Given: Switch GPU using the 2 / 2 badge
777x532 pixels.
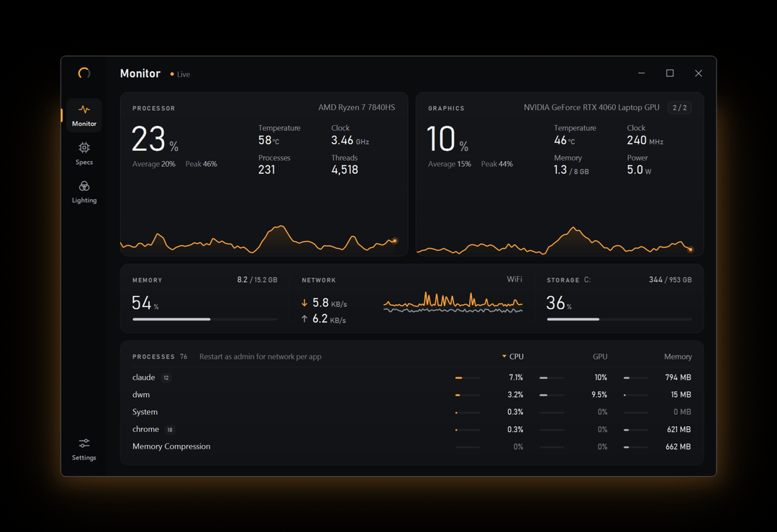Looking at the screenshot, I should 679,108.
